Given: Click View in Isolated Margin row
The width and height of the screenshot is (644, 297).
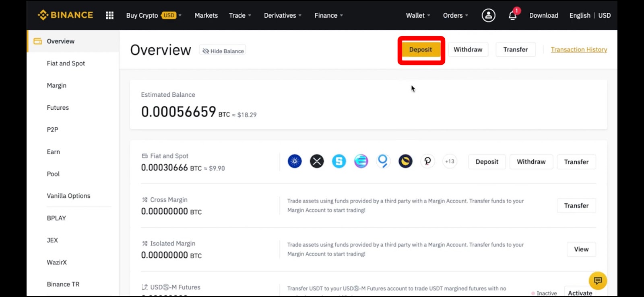Looking at the screenshot, I should 581,249.
